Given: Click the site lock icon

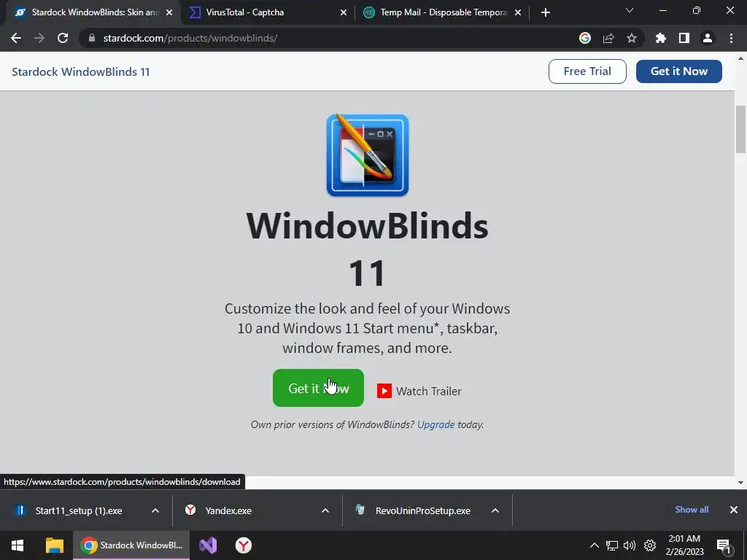Looking at the screenshot, I should click(x=92, y=38).
